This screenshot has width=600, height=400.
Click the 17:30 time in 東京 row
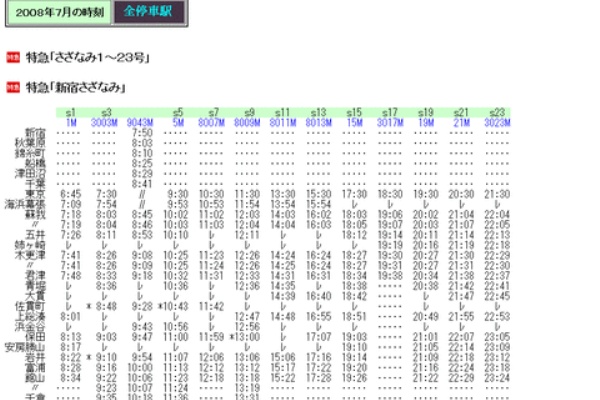point(354,194)
